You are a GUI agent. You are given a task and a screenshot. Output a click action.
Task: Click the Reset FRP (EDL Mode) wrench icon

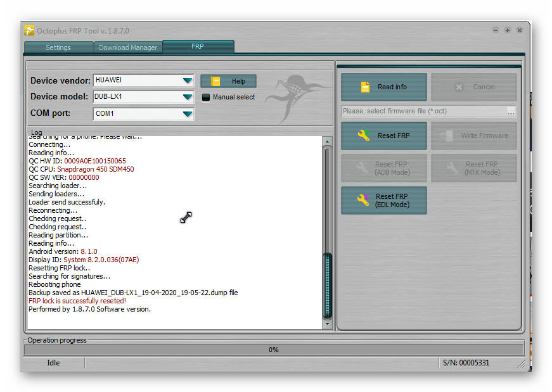[363, 200]
